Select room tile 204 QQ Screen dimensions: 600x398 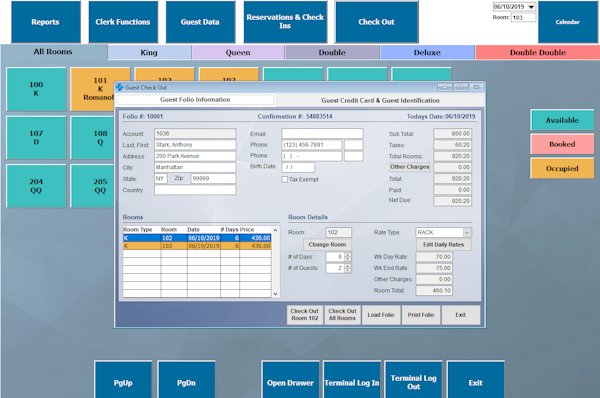coord(36,186)
